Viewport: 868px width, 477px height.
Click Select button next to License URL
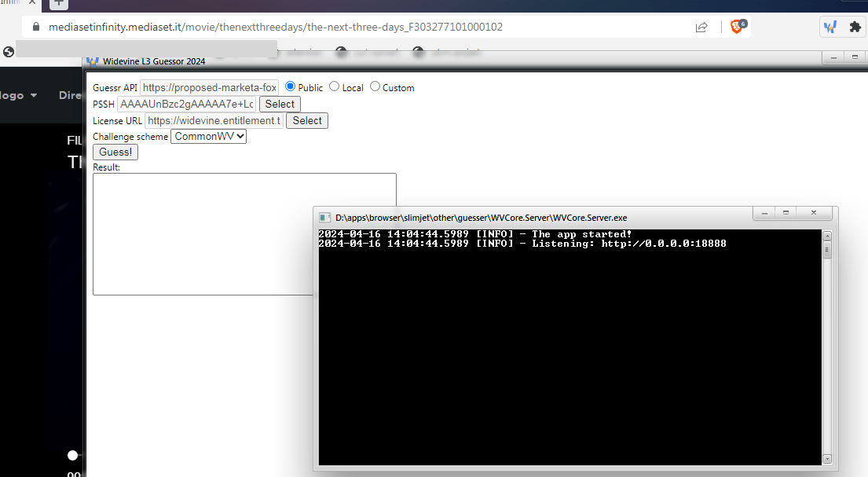point(306,121)
